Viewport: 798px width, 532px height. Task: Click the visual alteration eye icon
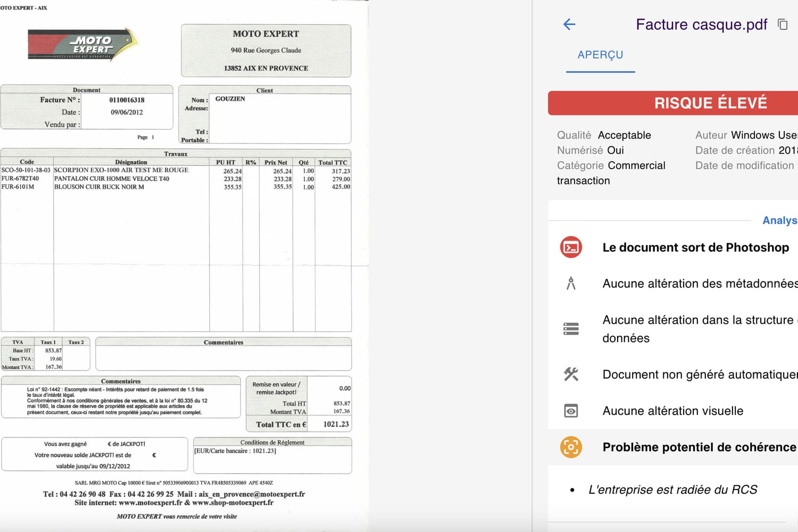pos(571,411)
